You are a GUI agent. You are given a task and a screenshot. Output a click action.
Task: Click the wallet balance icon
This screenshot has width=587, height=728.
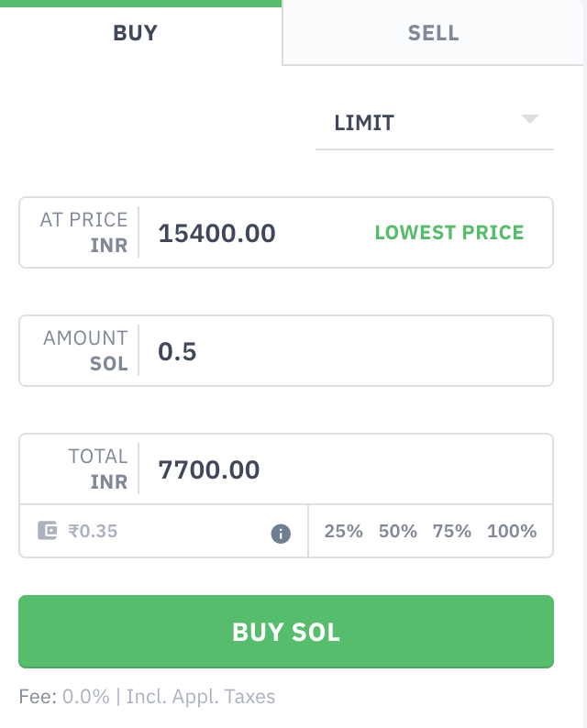(48, 531)
